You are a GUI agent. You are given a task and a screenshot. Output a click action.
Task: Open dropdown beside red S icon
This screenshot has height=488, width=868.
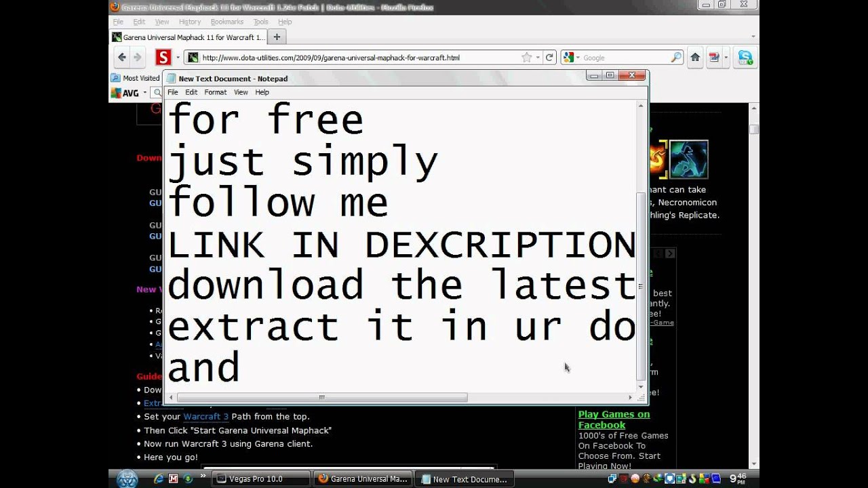click(178, 58)
